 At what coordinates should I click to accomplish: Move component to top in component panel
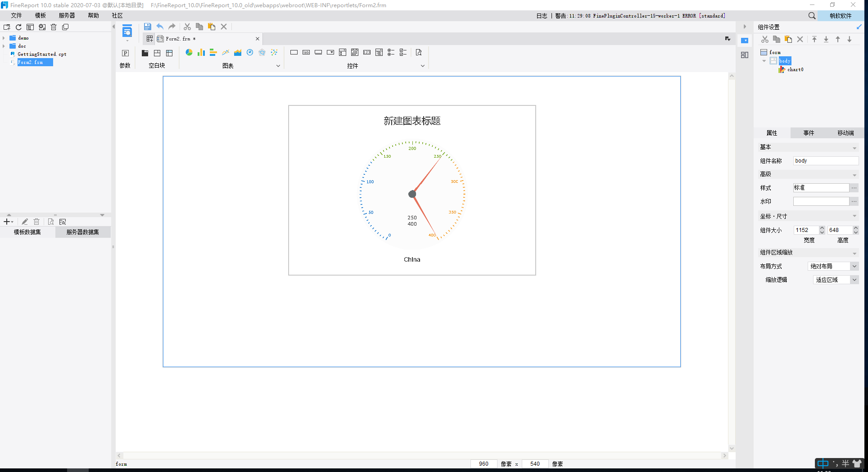[814, 39]
